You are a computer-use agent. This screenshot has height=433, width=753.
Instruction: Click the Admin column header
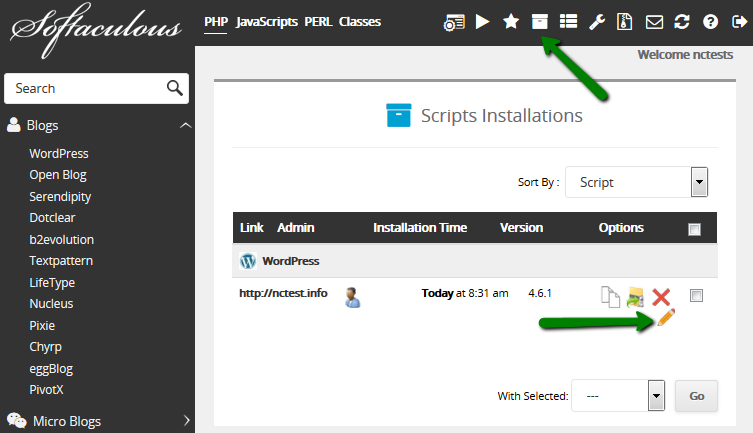295,228
